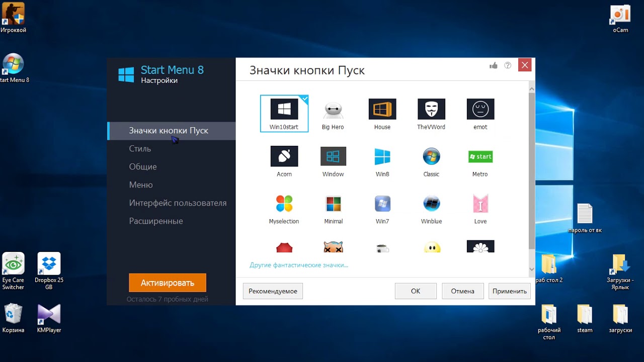Image resolution: width=644 pixels, height=362 pixels.
Task: Open the рабочий стол folder
Action: click(x=549, y=322)
